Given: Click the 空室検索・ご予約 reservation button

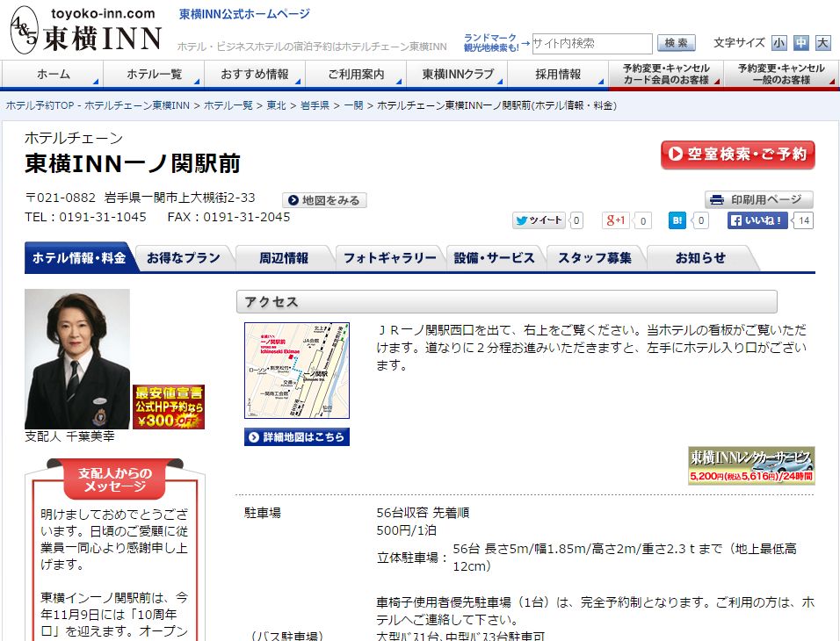Looking at the screenshot, I should tap(738, 155).
